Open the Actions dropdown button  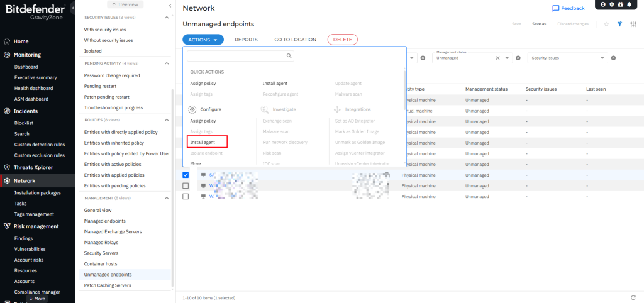[203, 40]
